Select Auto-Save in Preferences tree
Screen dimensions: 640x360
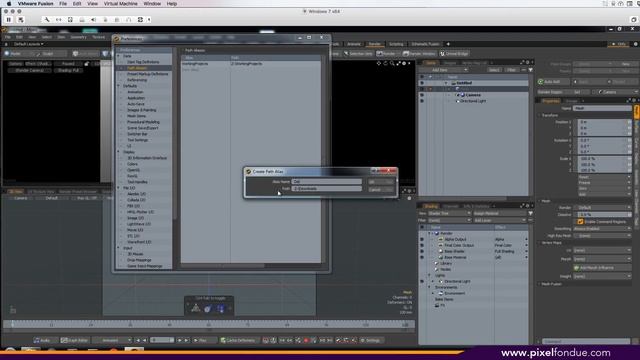tap(136, 104)
